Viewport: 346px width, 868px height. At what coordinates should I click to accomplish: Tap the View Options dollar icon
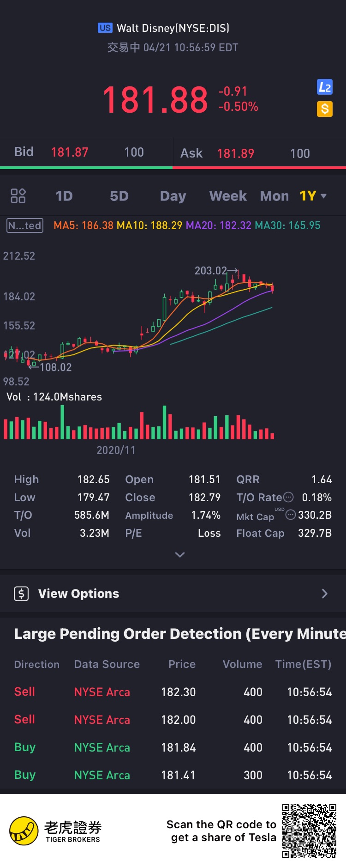21,594
